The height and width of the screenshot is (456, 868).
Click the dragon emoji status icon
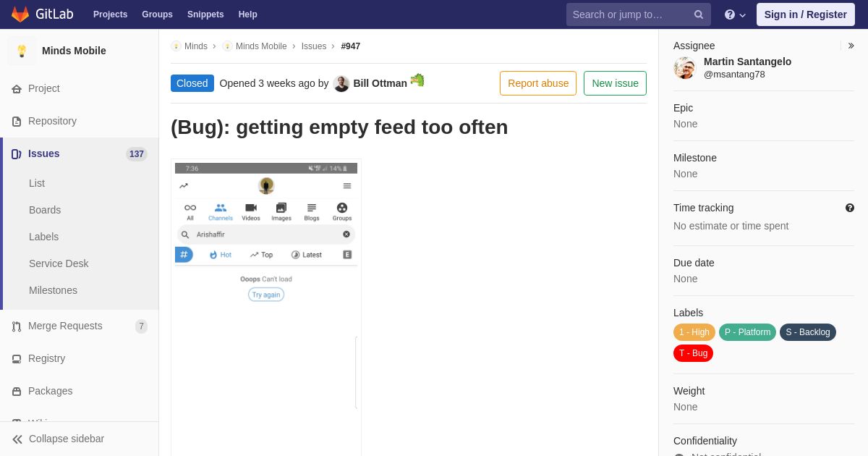pos(417,80)
